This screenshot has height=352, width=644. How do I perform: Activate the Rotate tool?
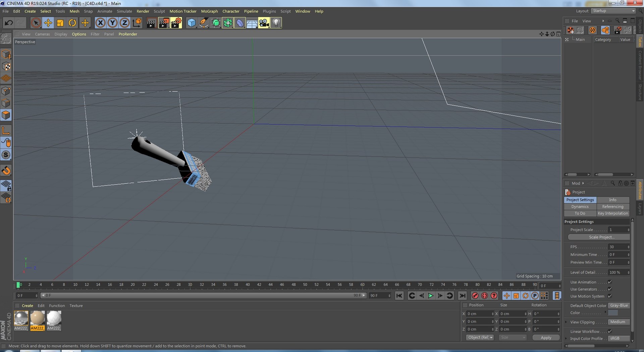72,23
